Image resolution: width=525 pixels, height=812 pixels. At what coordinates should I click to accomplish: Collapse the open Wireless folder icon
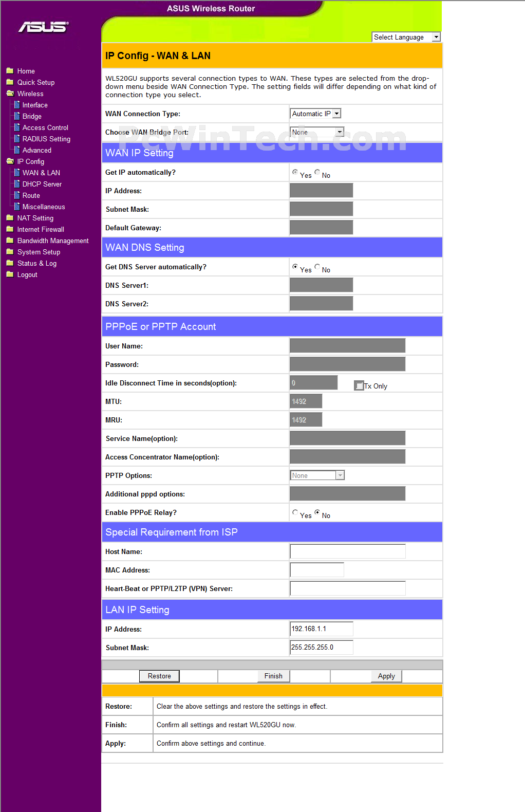[10, 93]
